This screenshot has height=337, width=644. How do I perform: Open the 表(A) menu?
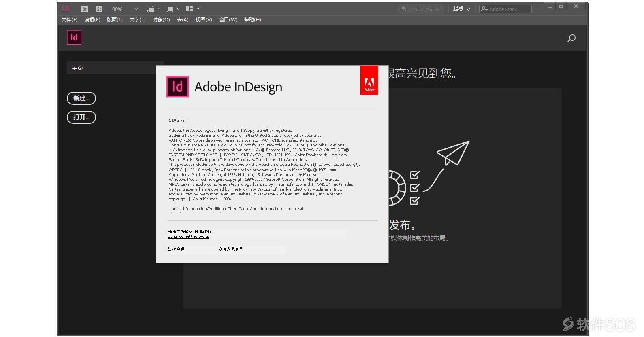(x=182, y=20)
